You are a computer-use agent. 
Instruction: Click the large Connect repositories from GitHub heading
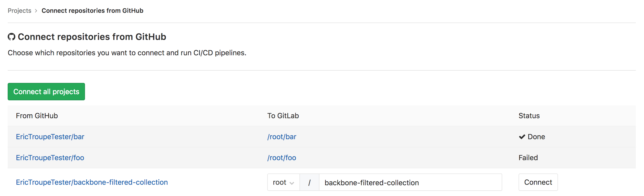pos(92,37)
